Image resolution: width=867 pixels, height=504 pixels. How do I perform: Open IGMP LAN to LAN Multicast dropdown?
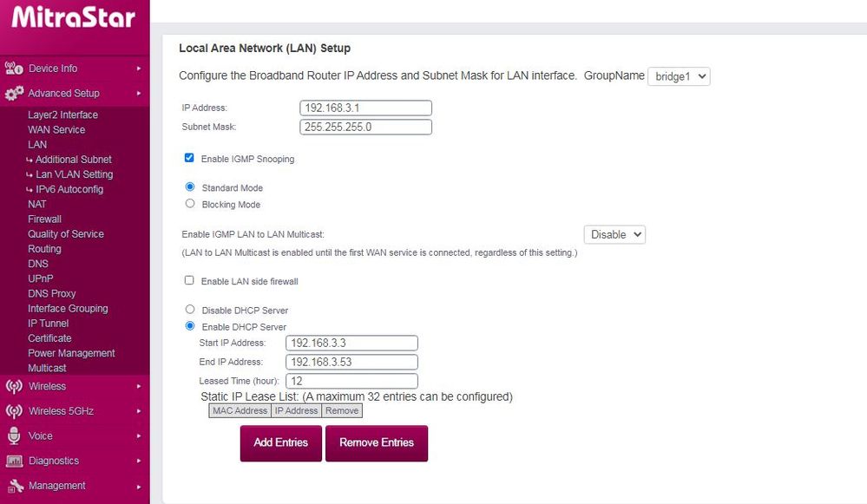(614, 234)
